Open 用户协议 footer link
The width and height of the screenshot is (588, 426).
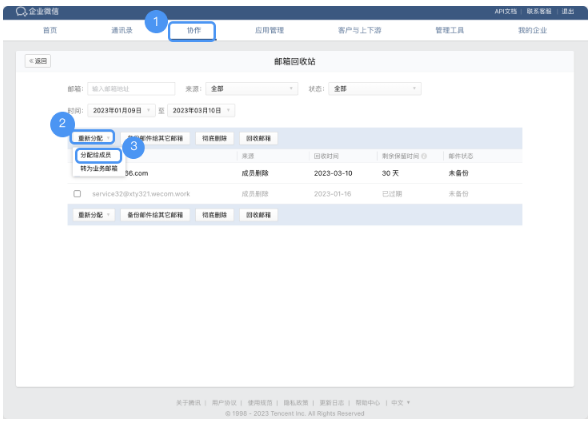click(224, 403)
